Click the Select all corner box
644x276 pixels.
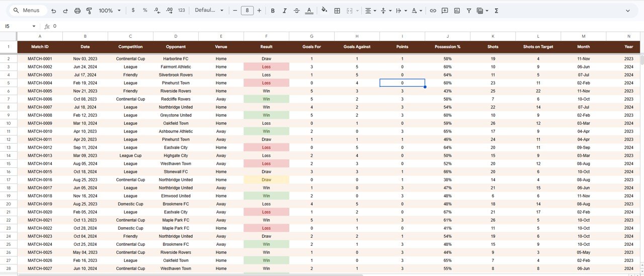[9, 36]
